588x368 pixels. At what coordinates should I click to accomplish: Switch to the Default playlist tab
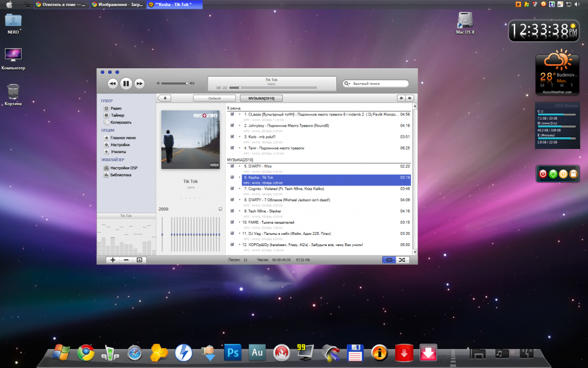(215, 98)
